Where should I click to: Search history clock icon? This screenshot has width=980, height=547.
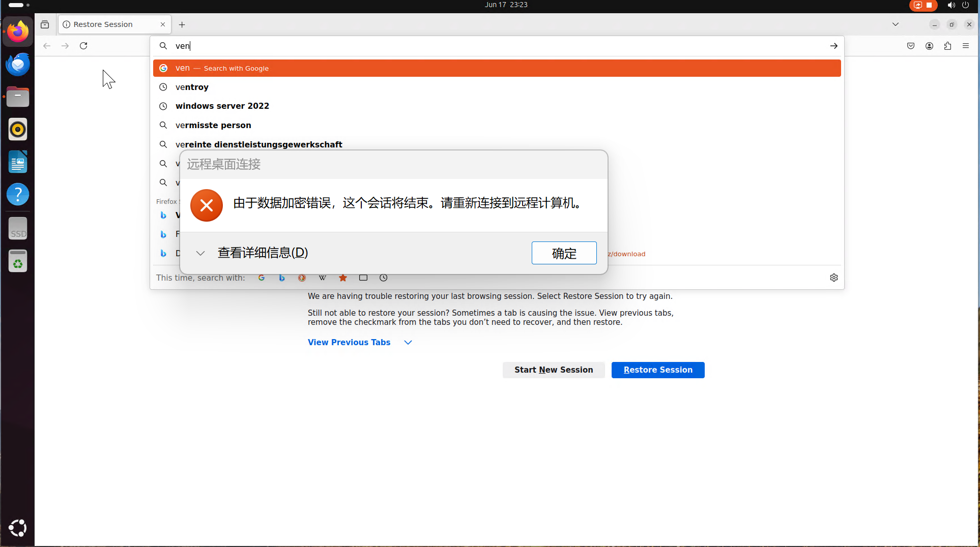tap(384, 278)
